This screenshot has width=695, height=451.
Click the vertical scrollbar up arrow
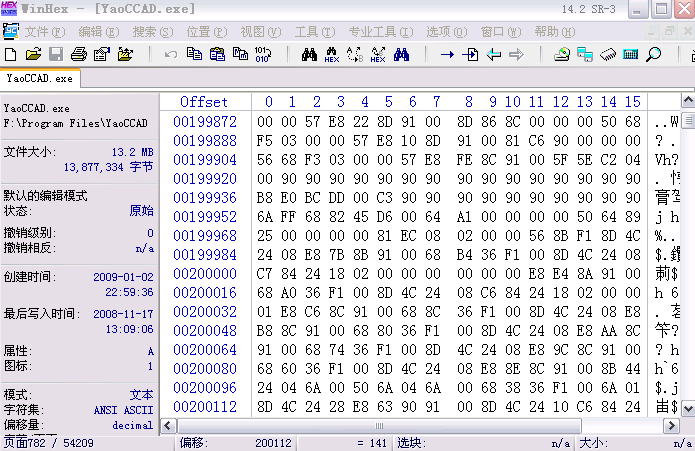[688, 101]
